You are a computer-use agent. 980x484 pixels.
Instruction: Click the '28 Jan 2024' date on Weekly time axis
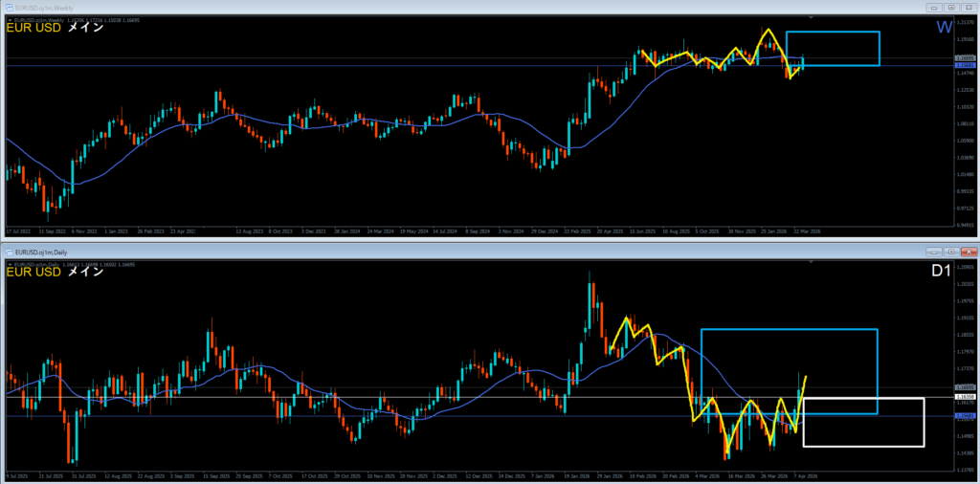345,231
